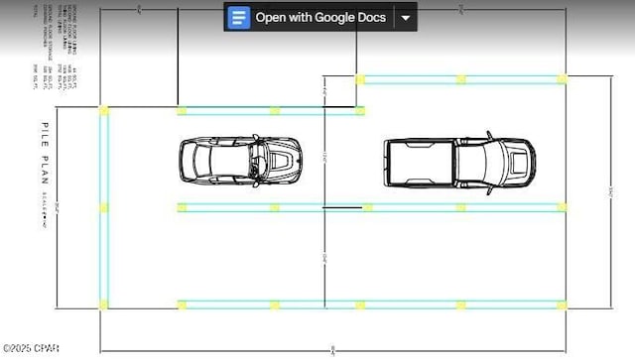Select the top-left corner yellow pile marker
This screenshot has width=635, height=364.
click(x=103, y=110)
